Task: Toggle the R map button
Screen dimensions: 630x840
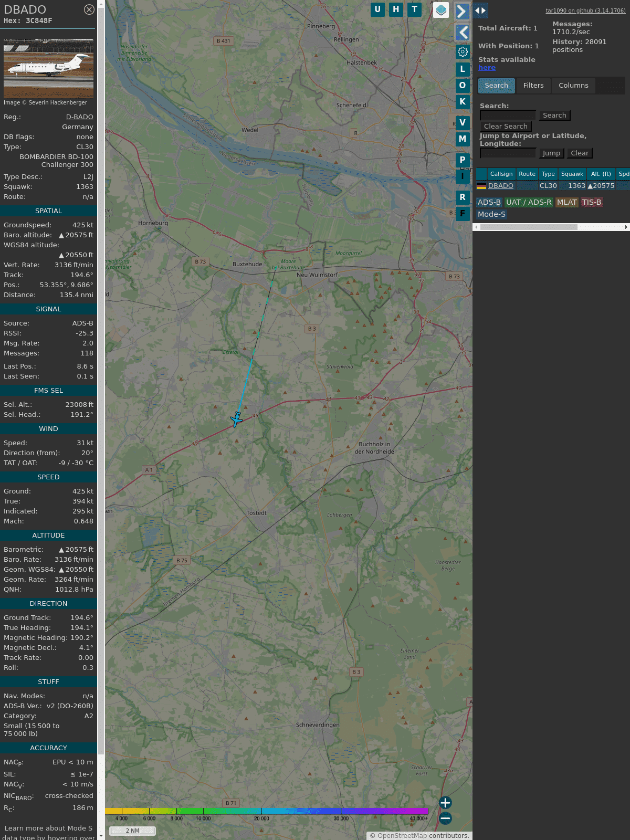Action: point(463,197)
